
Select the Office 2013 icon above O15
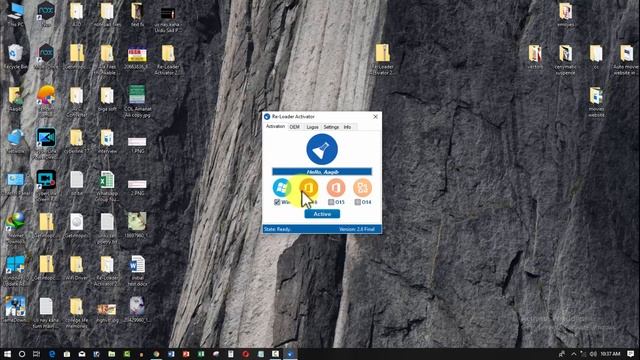[x=336, y=188]
